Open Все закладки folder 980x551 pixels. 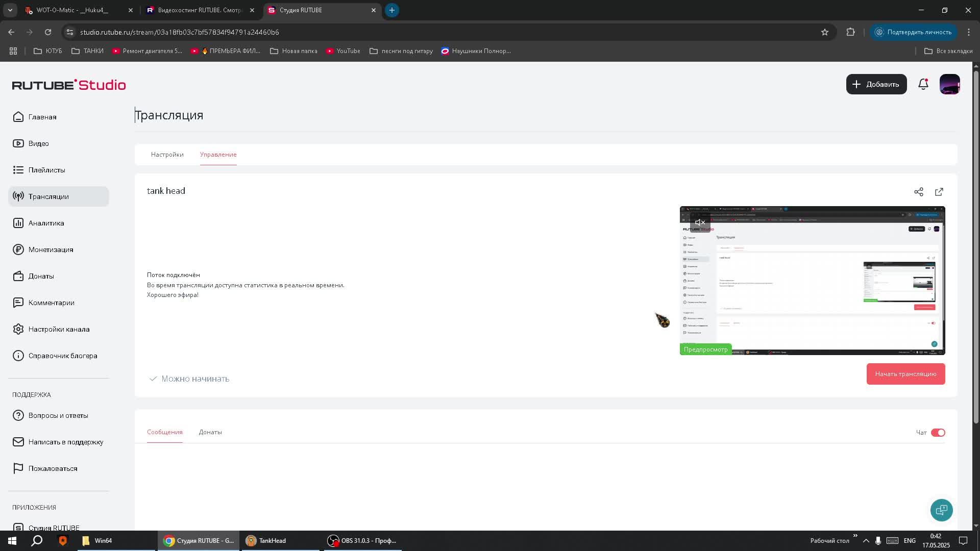point(948,51)
